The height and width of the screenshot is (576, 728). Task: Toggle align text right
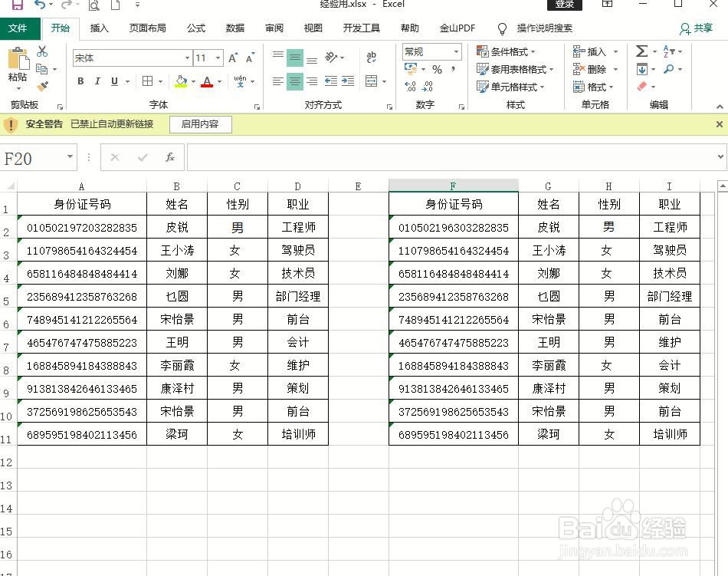312,81
